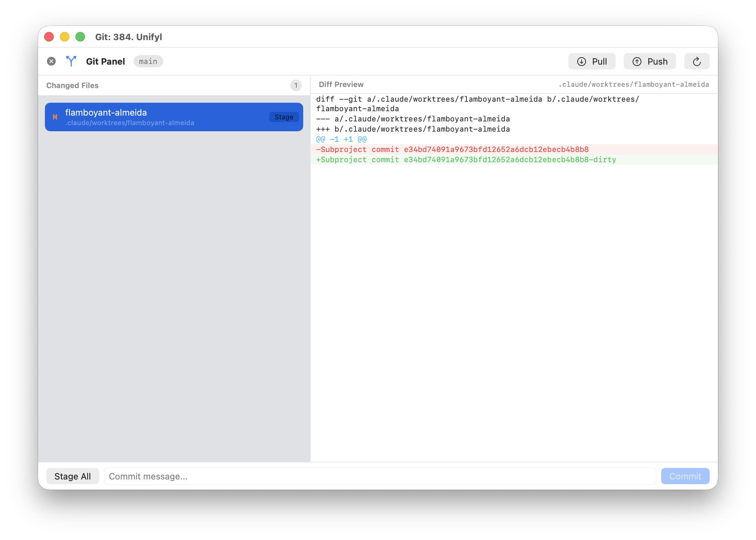Screen dimensions: 756x540
Task: Switch focus to the Diff Preview panel
Action: click(510, 272)
